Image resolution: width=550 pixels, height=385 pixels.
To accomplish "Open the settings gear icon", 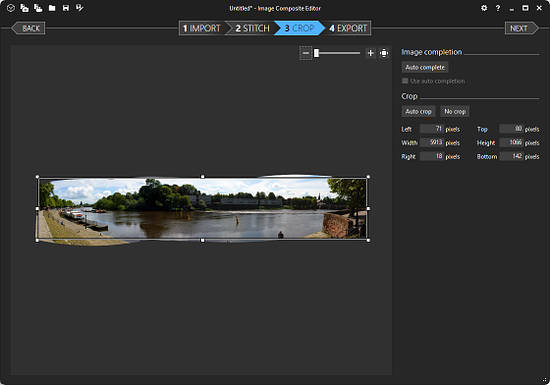I will [x=484, y=8].
